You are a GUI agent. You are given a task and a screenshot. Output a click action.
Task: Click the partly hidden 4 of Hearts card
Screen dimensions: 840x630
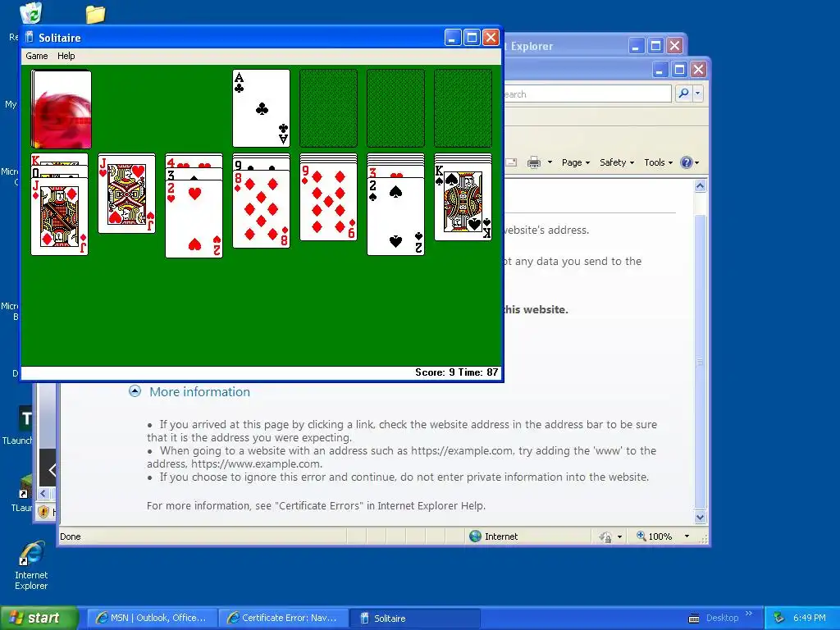click(x=194, y=161)
